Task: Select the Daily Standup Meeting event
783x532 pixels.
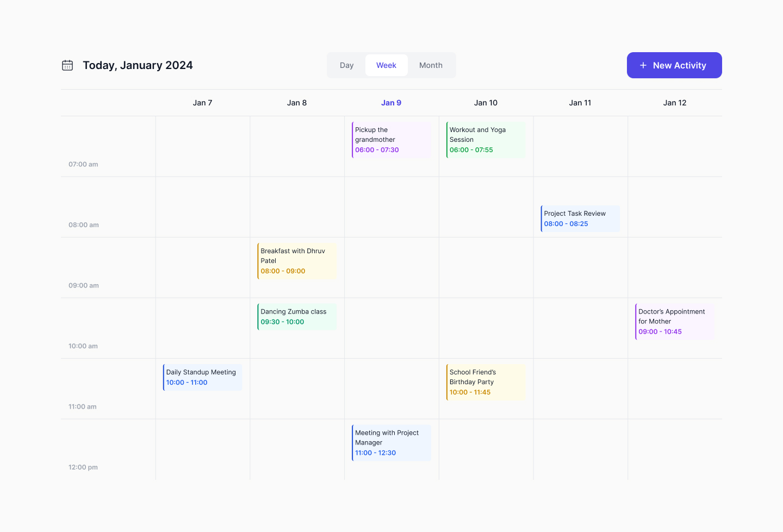Action: (202, 377)
